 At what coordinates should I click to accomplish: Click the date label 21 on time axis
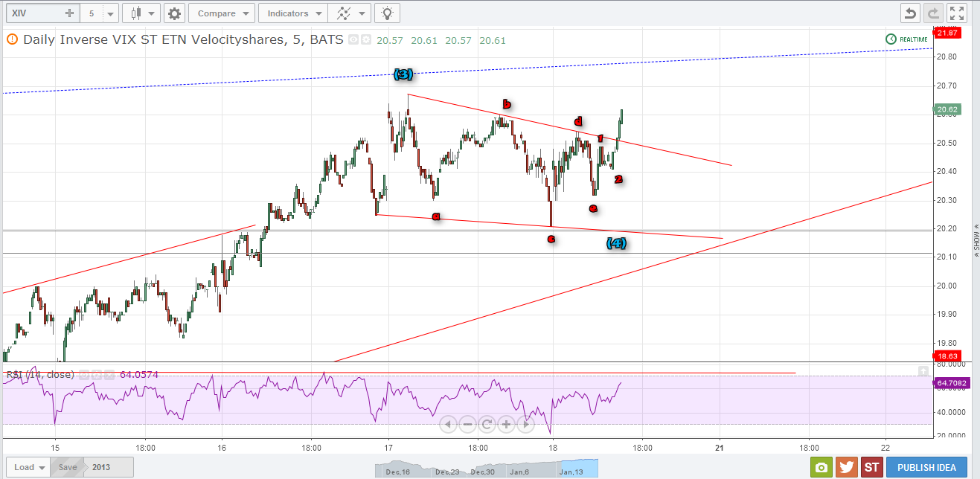pos(720,448)
